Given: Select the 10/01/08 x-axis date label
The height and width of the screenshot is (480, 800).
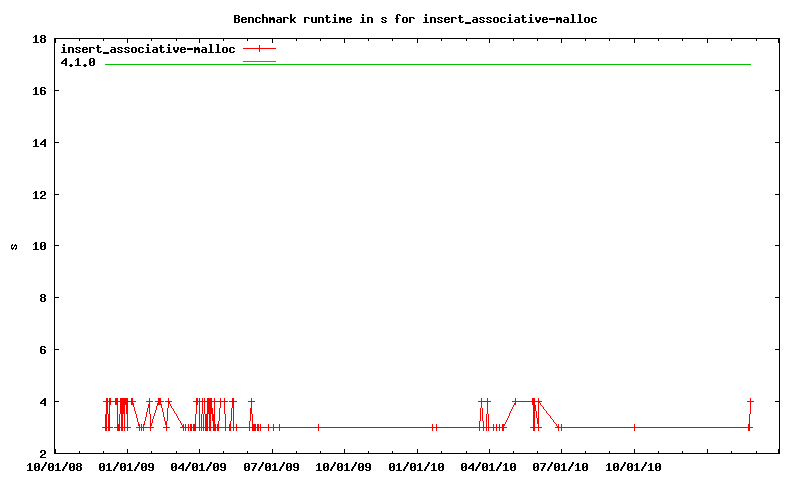Looking at the screenshot, I should click(x=56, y=466).
